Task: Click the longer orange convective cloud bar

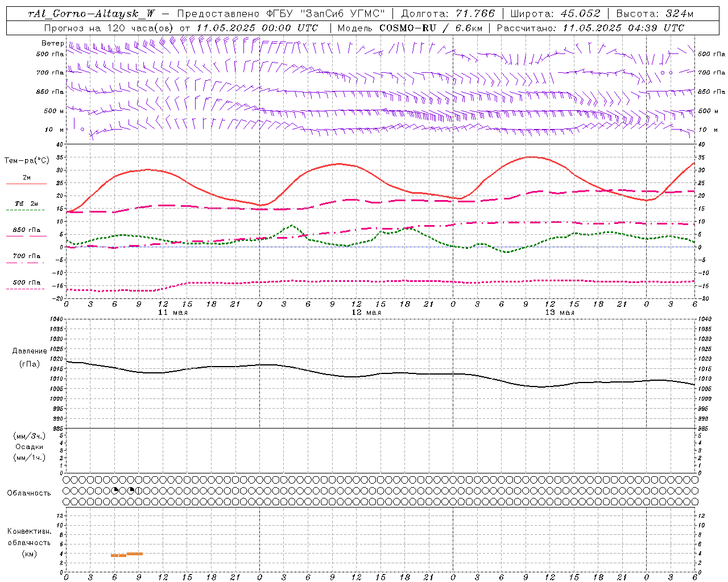Action: pyautogui.click(x=135, y=554)
